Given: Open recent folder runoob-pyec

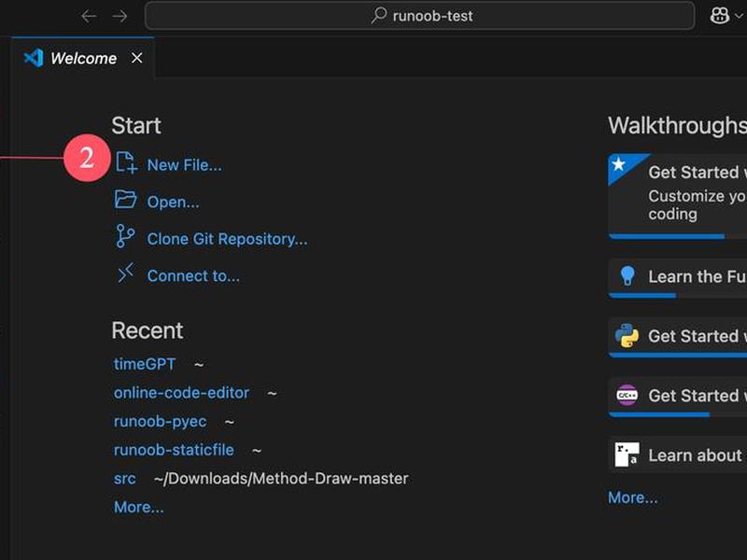Looking at the screenshot, I should tap(160, 421).
